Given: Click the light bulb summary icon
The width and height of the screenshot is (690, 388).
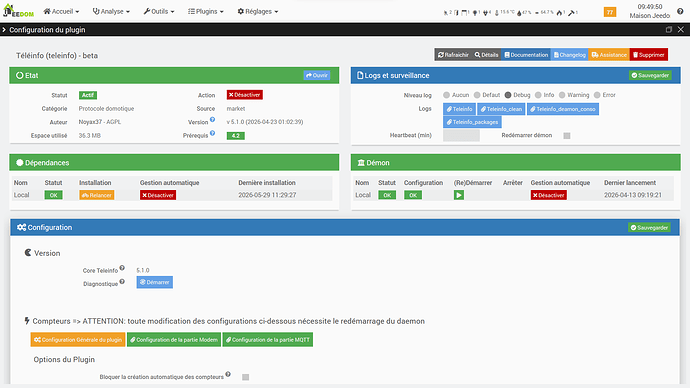Looking at the screenshot, I should tap(476, 13).
